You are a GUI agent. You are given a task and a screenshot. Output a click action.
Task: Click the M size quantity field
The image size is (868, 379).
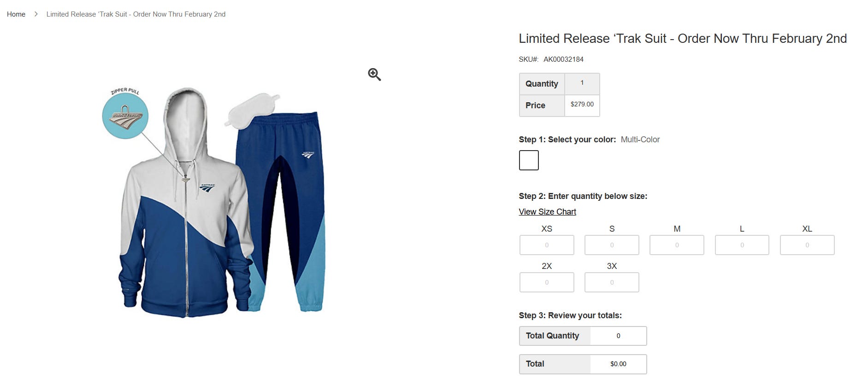[x=677, y=245]
